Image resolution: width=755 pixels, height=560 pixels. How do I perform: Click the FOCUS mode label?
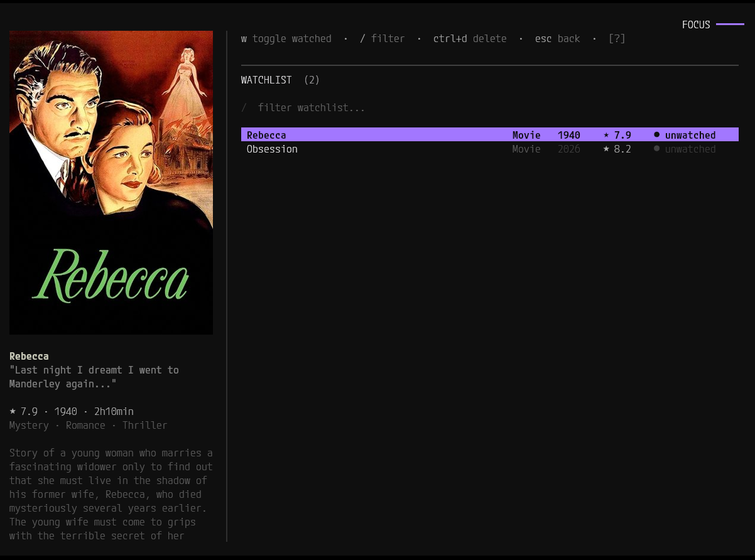[696, 25]
